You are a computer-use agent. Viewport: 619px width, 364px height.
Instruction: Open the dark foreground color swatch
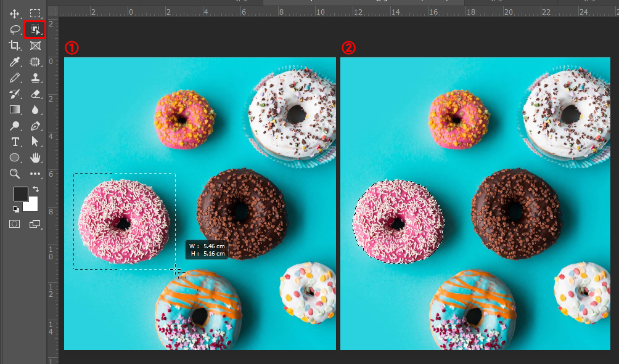(x=20, y=194)
